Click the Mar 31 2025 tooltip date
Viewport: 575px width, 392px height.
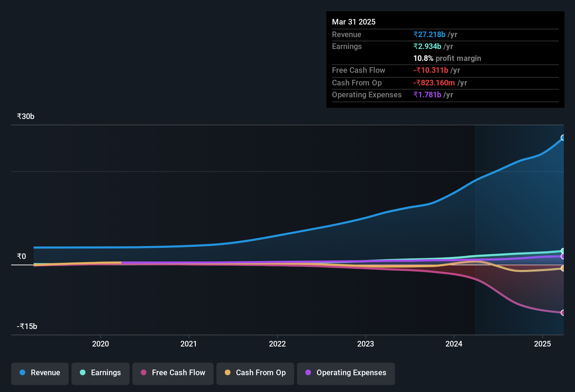pyautogui.click(x=354, y=22)
